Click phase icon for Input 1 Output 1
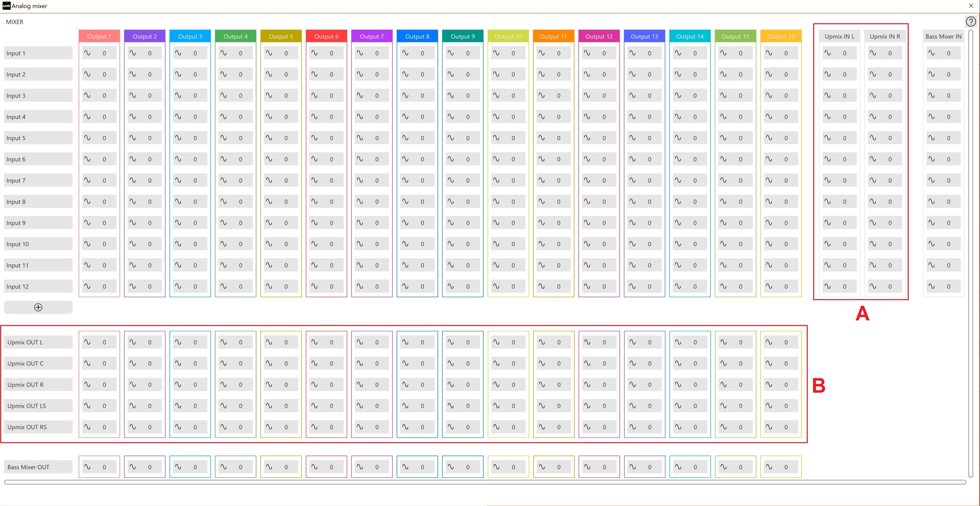The width and height of the screenshot is (980, 506). [x=87, y=53]
